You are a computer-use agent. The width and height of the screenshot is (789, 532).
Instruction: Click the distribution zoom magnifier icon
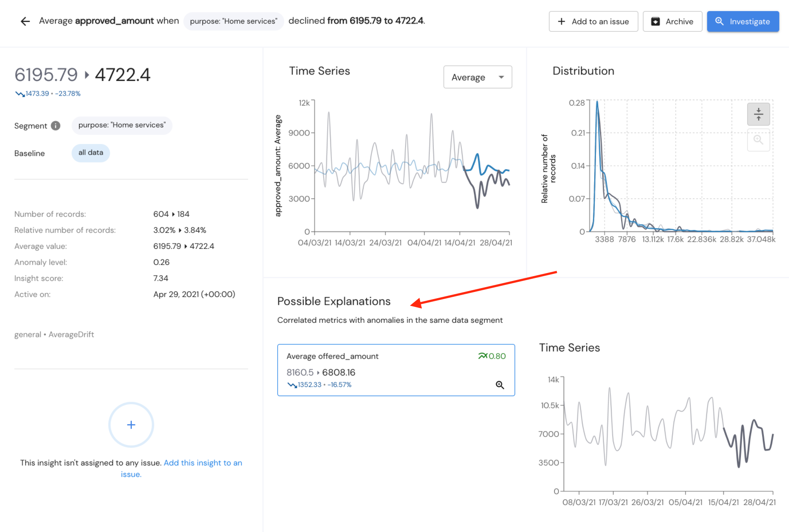758,140
